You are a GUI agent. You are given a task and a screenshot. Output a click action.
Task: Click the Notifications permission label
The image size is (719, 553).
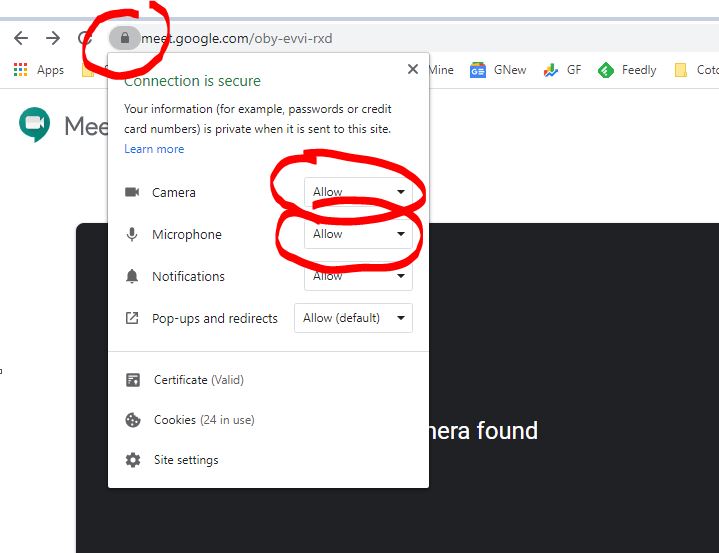click(188, 276)
